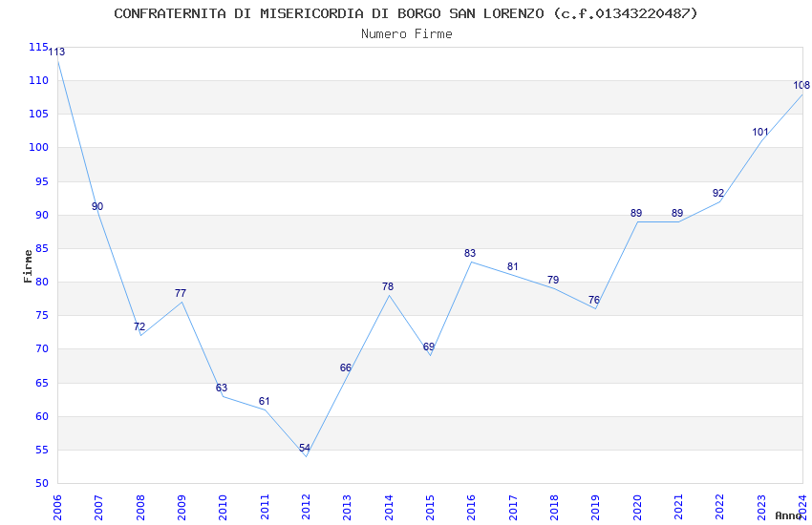Click the data label 92 for 2022
Viewport: 812px width, 525px height.
click(x=718, y=193)
